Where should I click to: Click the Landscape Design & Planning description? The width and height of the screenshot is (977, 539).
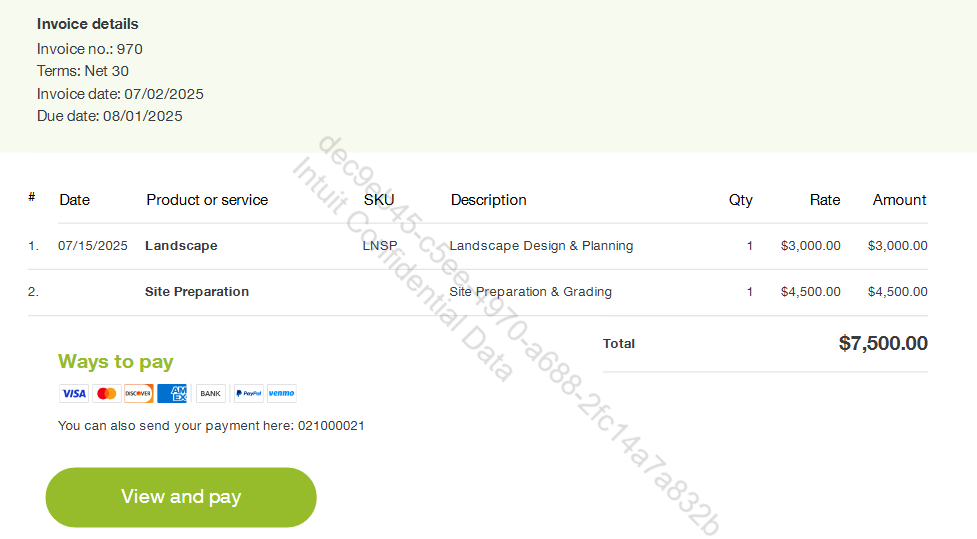(541, 246)
